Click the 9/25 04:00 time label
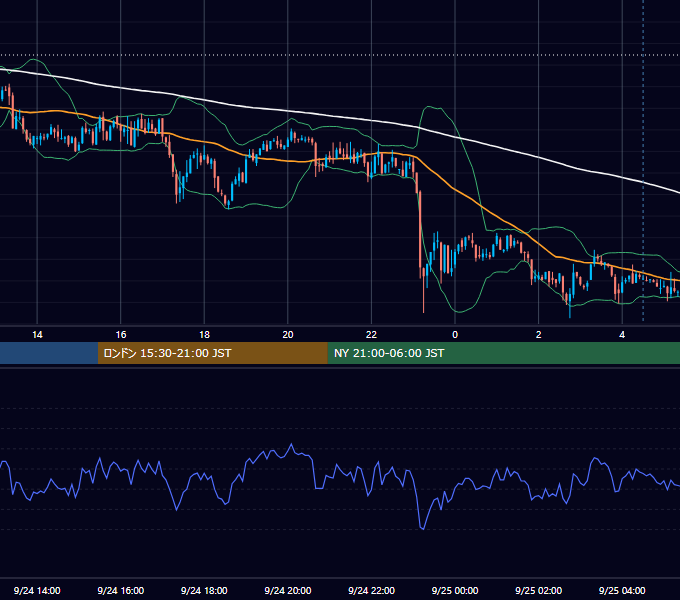The width and height of the screenshot is (680, 600). click(x=622, y=590)
